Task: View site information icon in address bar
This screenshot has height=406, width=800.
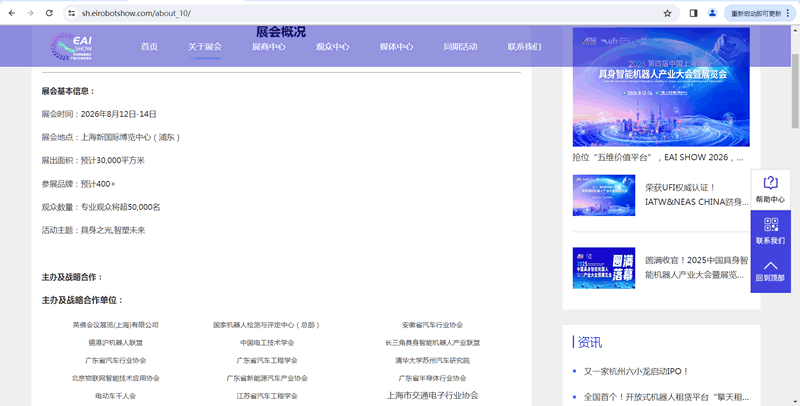Action: point(72,13)
